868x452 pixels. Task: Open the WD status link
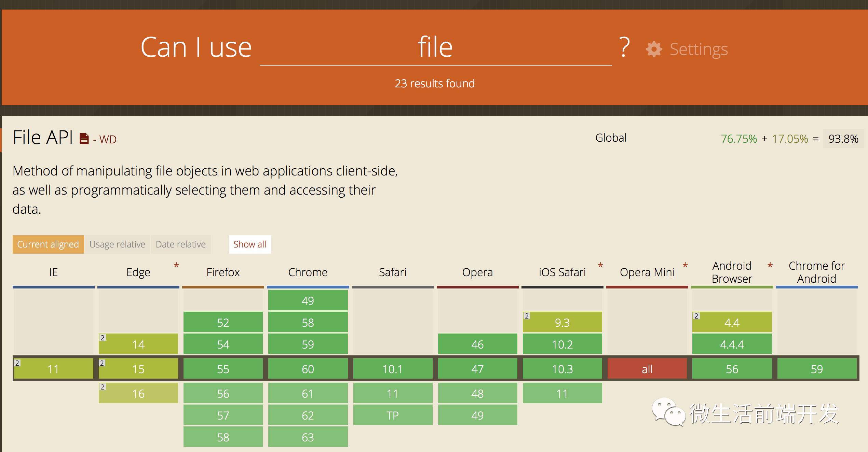point(108,139)
